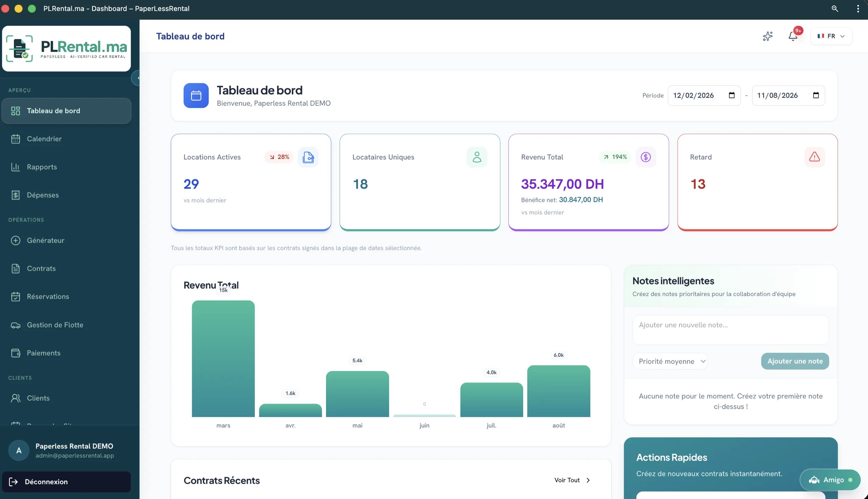Image resolution: width=868 pixels, height=499 pixels.
Task: Open the Priorité moyenne dropdown
Action: tap(670, 361)
